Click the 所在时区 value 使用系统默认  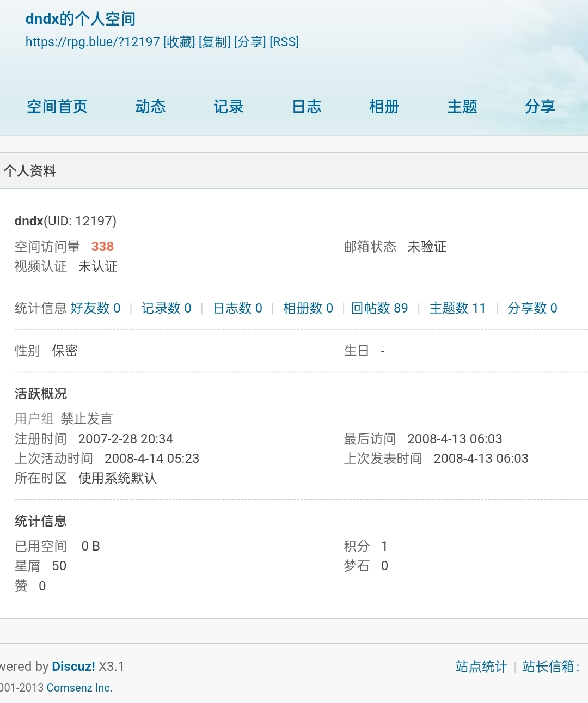click(118, 478)
